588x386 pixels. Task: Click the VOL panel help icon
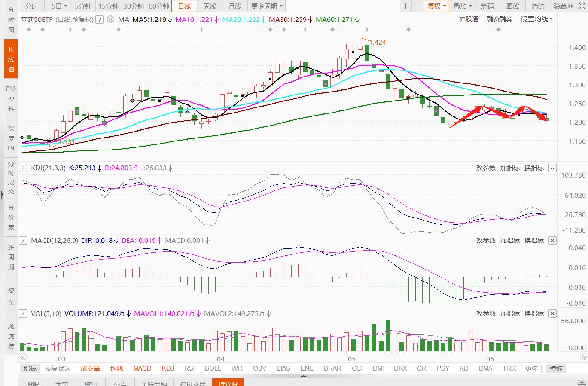point(23,314)
